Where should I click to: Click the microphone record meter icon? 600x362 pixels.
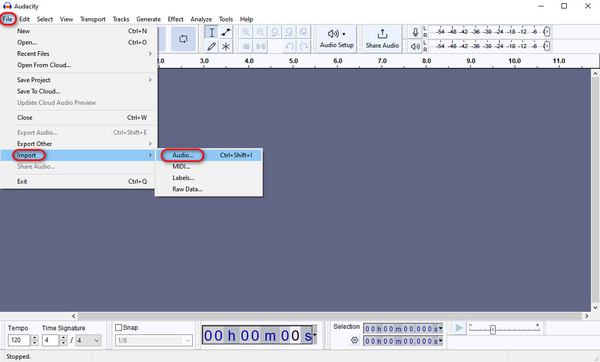(415, 32)
